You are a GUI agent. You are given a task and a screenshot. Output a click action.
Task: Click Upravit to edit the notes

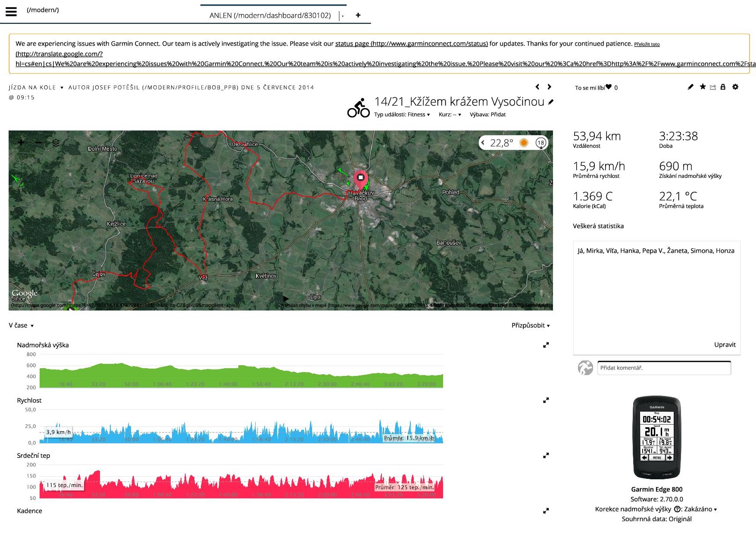click(725, 345)
